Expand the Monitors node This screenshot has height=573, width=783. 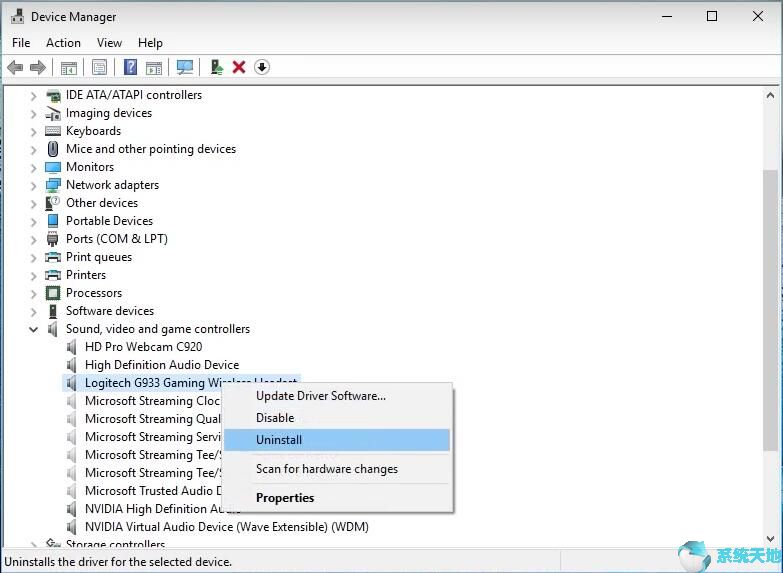coord(33,167)
